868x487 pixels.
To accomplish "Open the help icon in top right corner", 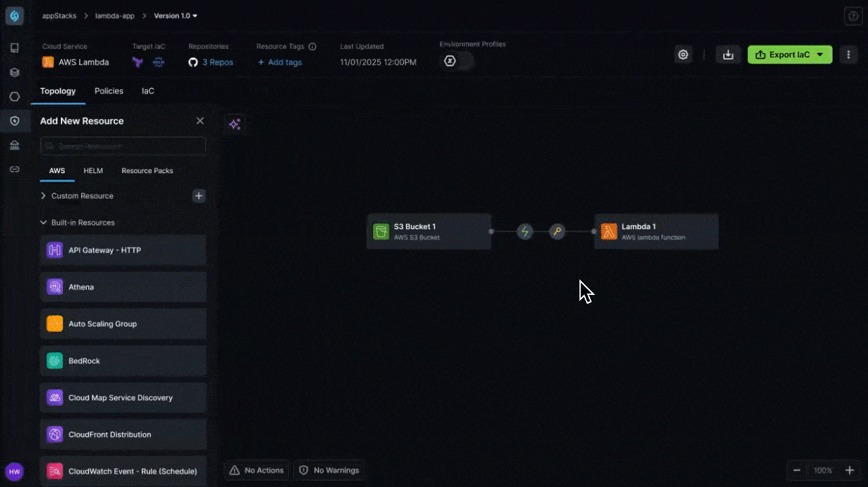I will pyautogui.click(x=852, y=16).
